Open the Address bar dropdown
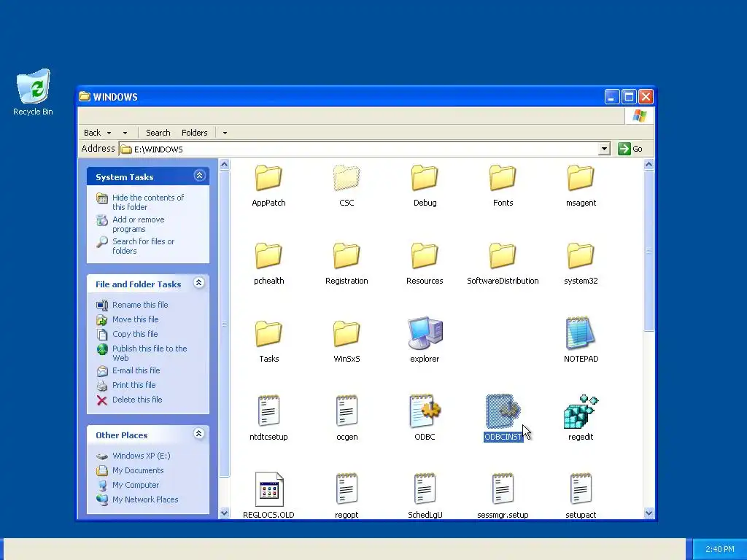The height and width of the screenshot is (560, 747). (x=604, y=149)
